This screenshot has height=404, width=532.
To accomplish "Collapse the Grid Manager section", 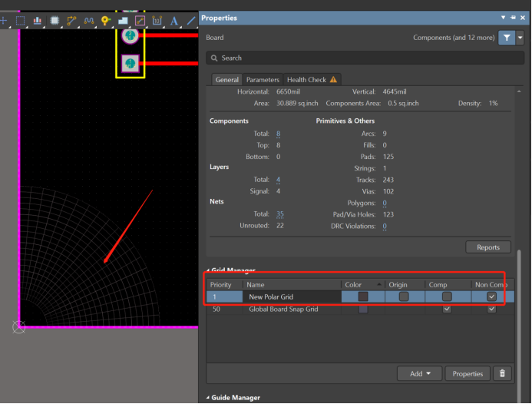I will click(207, 270).
